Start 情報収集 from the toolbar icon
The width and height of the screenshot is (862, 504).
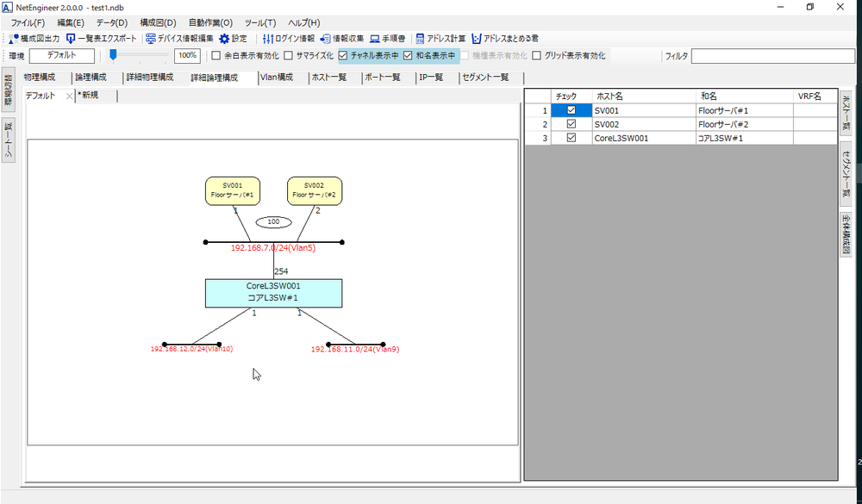click(x=326, y=39)
